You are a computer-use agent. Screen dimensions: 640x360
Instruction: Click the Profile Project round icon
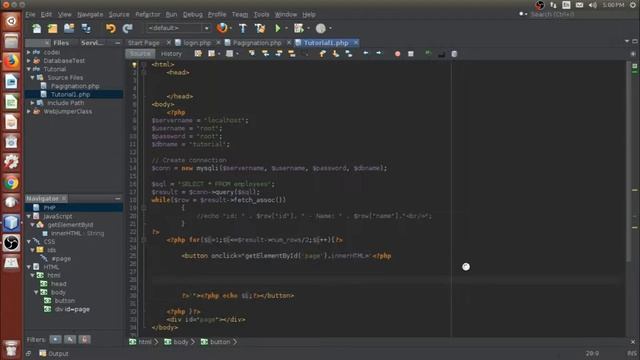point(321,28)
